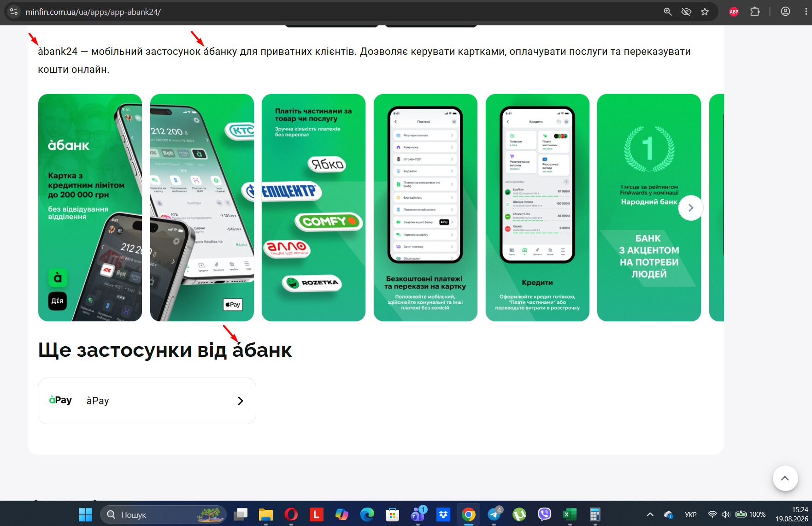Click the crossed-out eye icon in address bar

click(686, 12)
